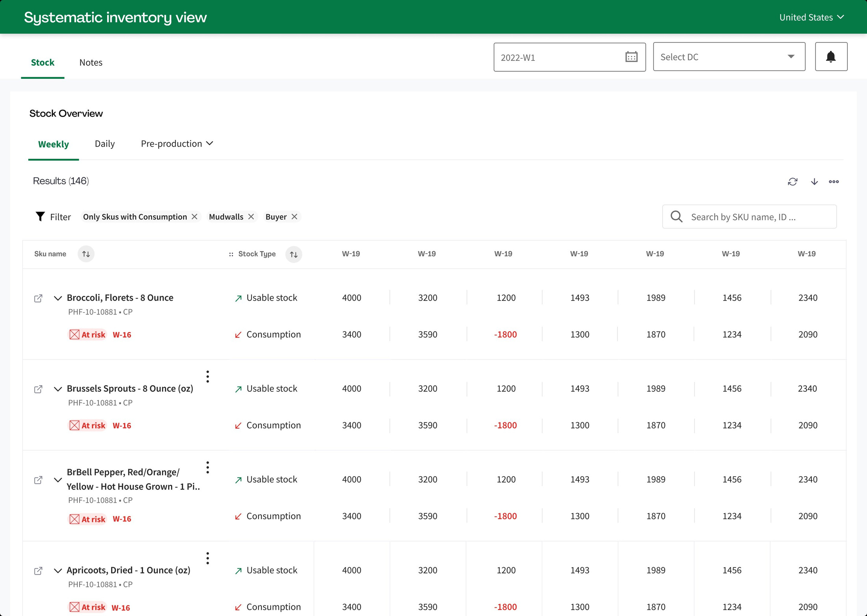Open the notifications bell
This screenshot has width=867, height=616.
tap(831, 57)
